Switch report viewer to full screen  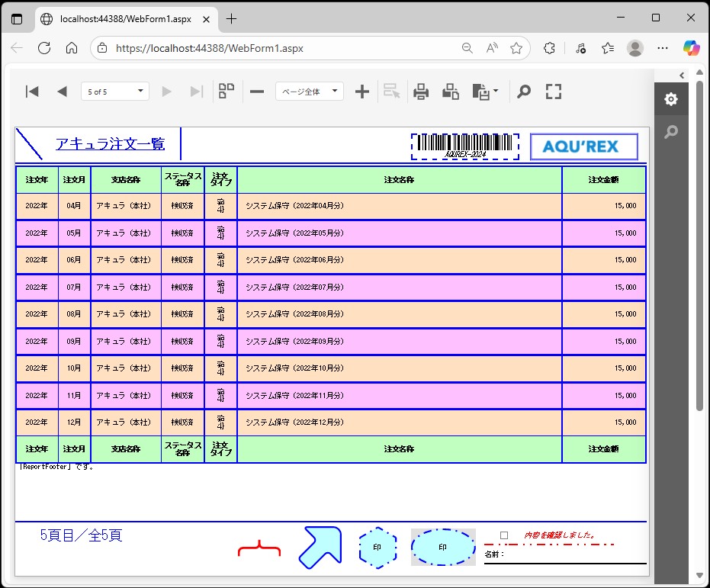click(554, 92)
